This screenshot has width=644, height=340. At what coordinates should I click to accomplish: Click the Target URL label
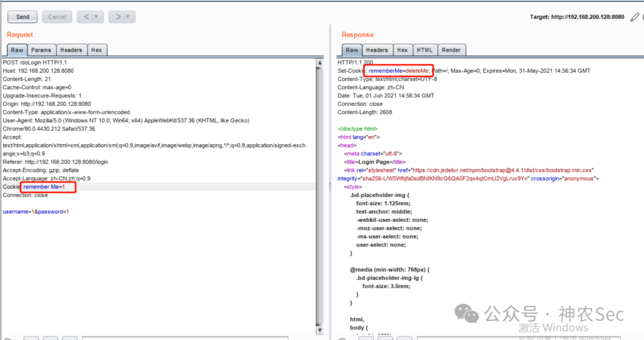(x=577, y=17)
